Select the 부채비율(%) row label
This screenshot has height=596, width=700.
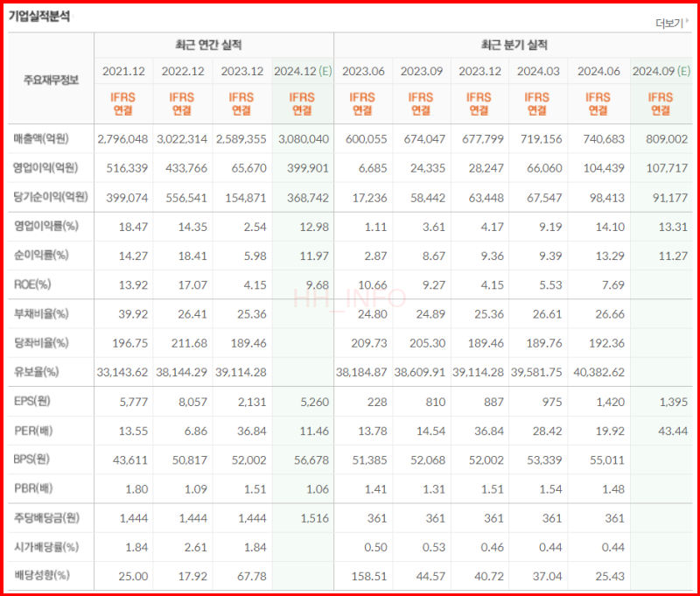41,314
